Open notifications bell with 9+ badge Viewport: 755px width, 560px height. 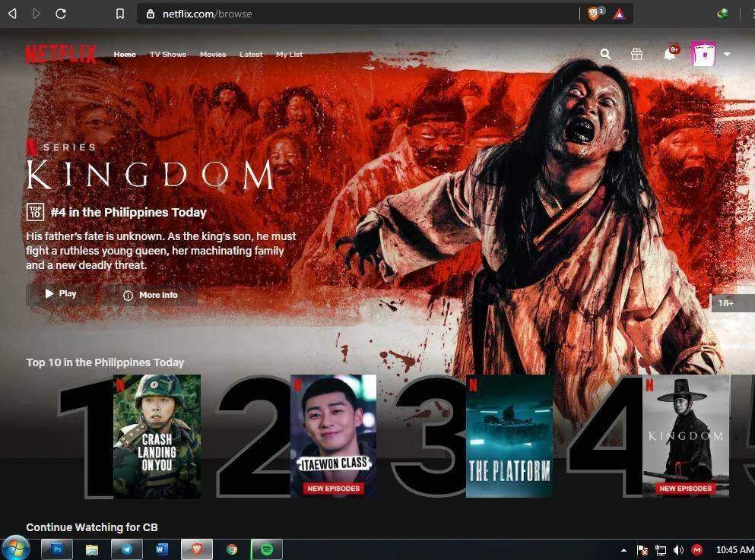671,53
